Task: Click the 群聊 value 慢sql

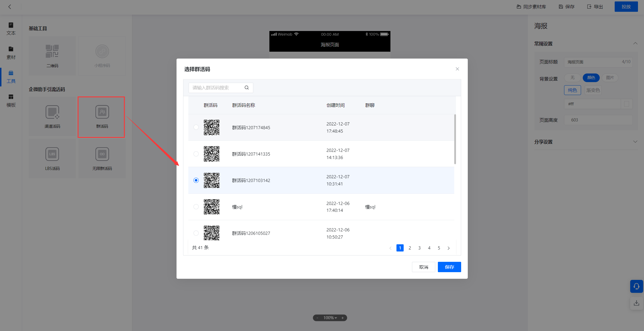Action: click(370, 207)
